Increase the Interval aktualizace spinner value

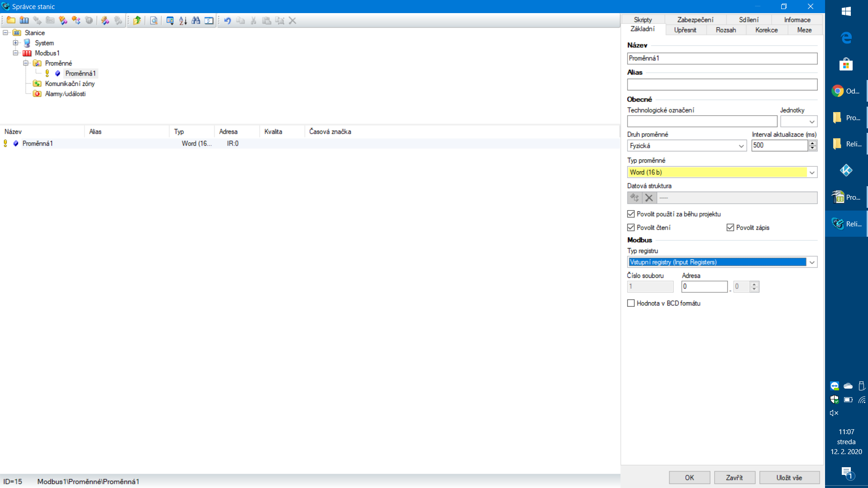pos(812,143)
